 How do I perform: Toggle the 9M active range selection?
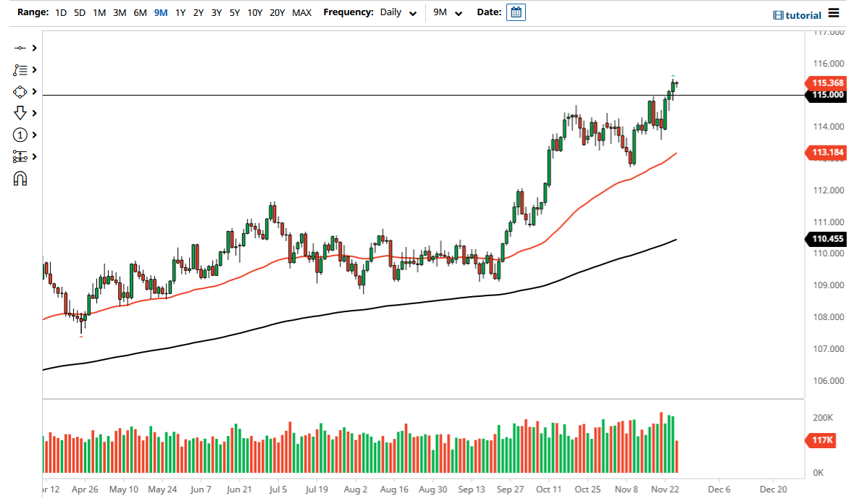[x=159, y=12]
